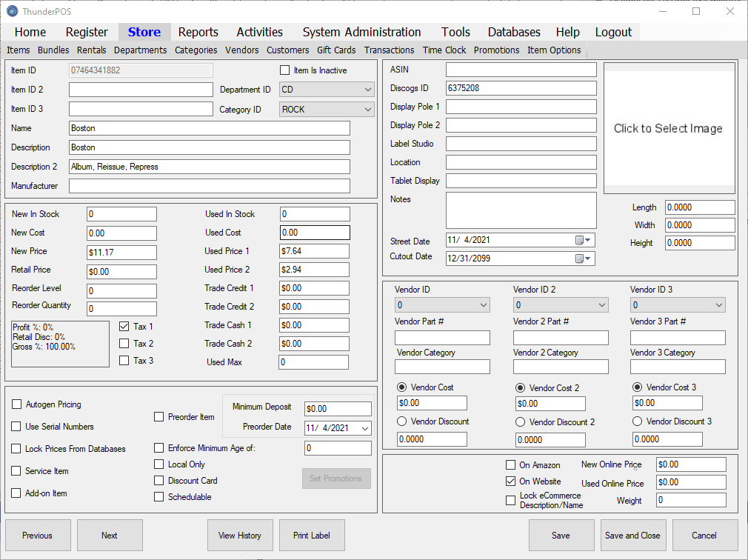Enable the Item Is Inactive checkbox
The image size is (748, 560).
[x=284, y=70]
